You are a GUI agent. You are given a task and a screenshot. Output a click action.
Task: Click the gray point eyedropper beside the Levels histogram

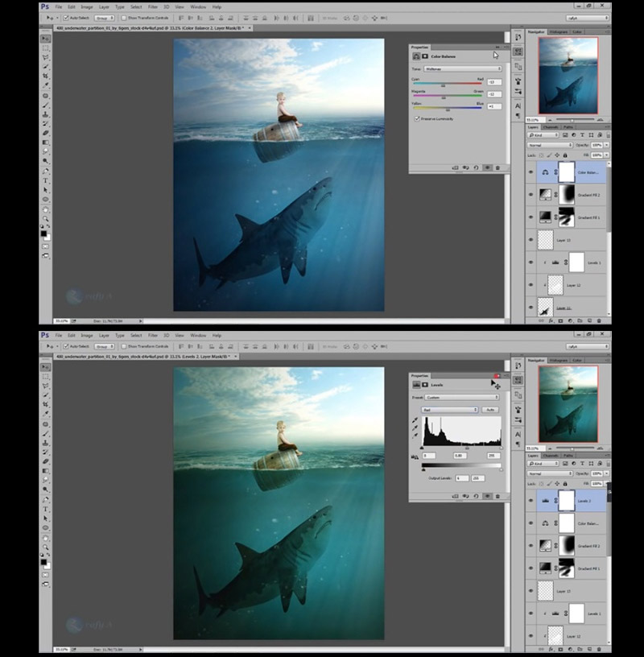(x=415, y=428)
